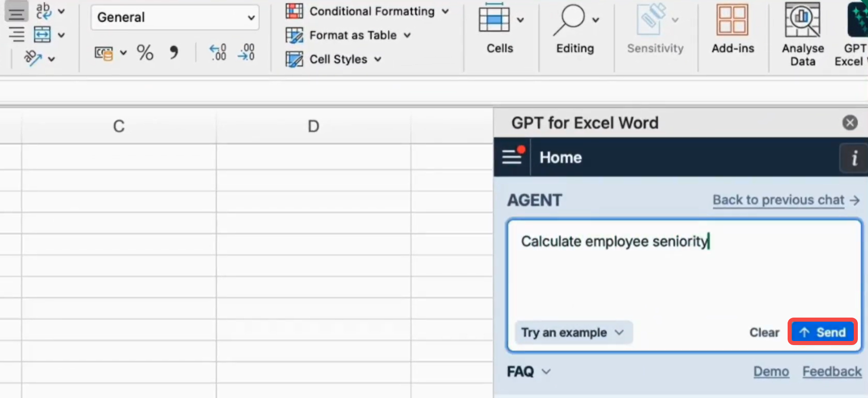
Task: Open the General number format dropdown
Action: pyautogui.click(x=175, y=17)
